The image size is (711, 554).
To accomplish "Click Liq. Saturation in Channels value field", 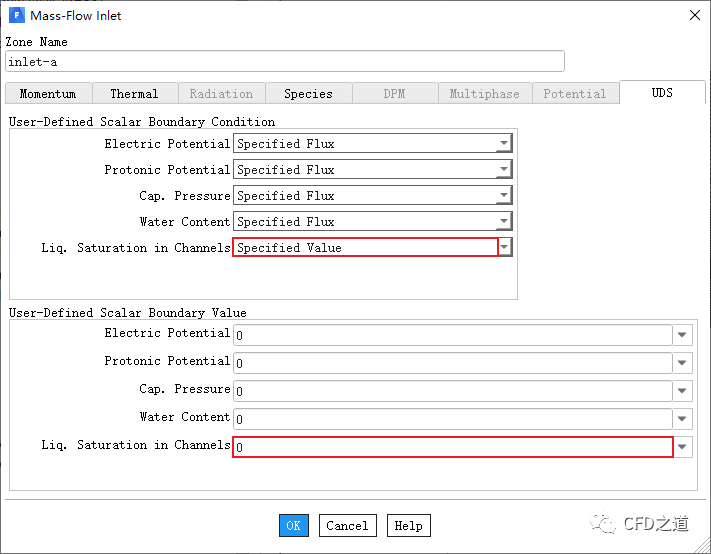I will [453, 447].
